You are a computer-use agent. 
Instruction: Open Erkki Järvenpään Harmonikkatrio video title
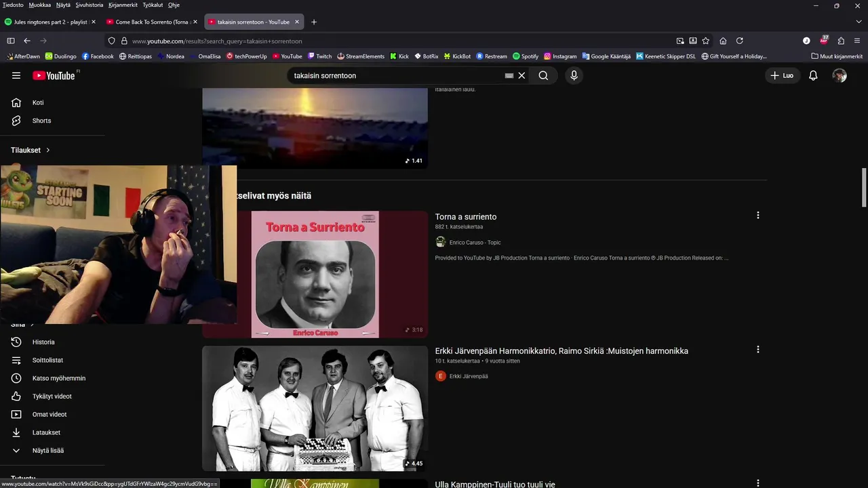[561, 351]
